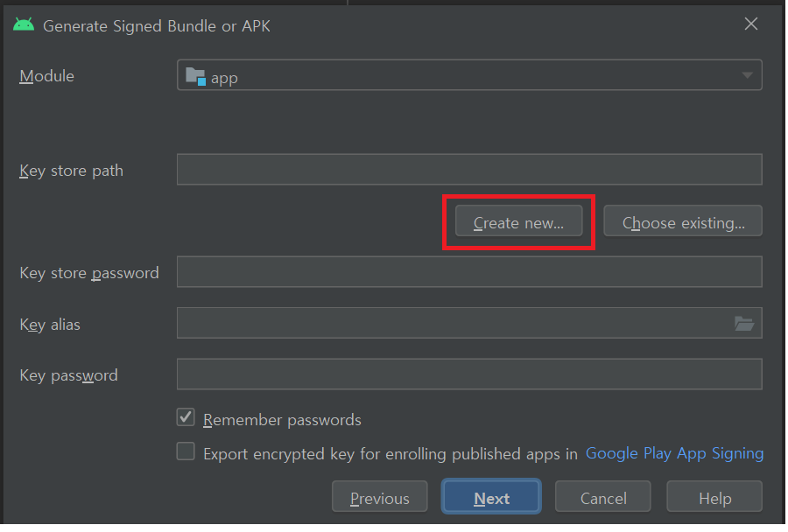Viewport: 788px width, 532px height.
Task: Click the Generate Signed Bundle or APK title
Action: 157,25
